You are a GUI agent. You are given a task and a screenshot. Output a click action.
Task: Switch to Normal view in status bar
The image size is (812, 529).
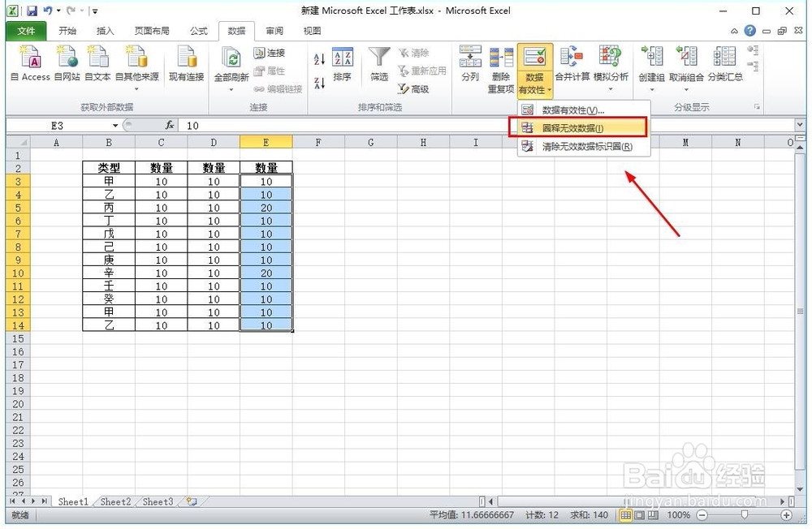point(626,515)
